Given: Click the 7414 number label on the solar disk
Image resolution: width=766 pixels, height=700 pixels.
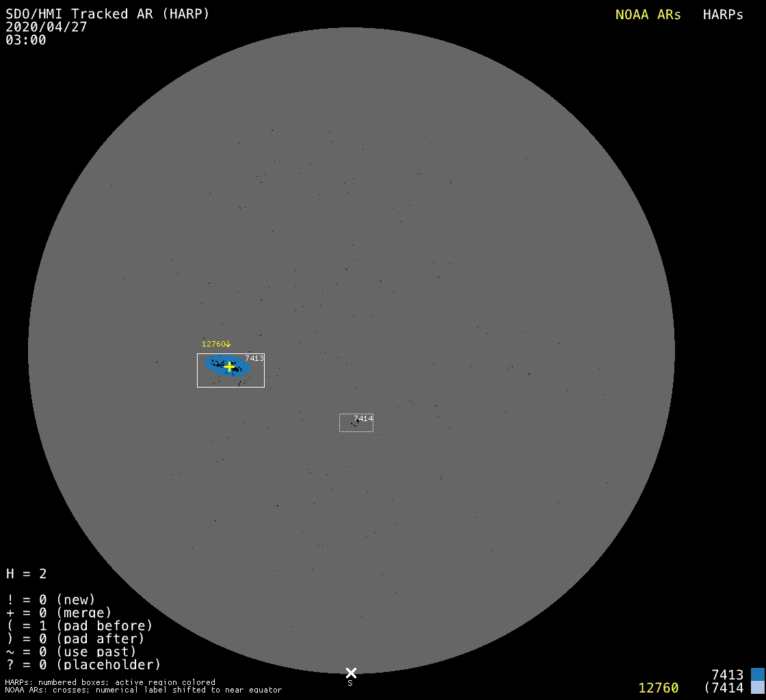Looking at the screenshot, I should point(363,418).
